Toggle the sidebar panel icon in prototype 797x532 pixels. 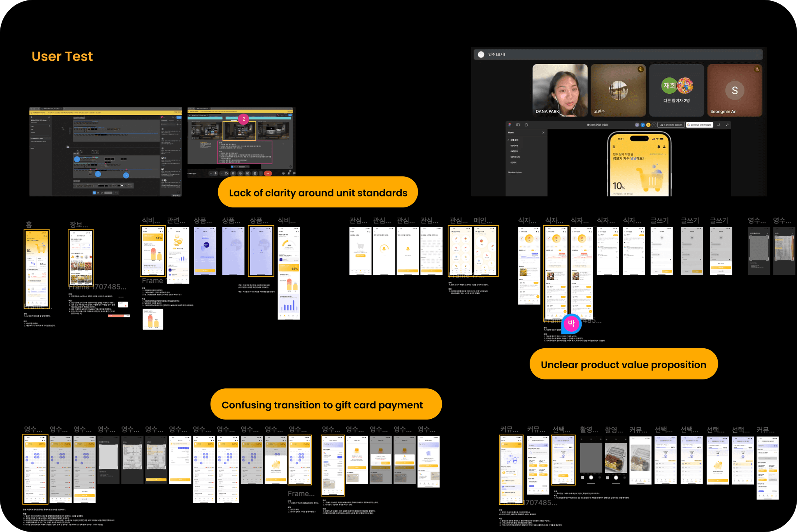point(518,125)
